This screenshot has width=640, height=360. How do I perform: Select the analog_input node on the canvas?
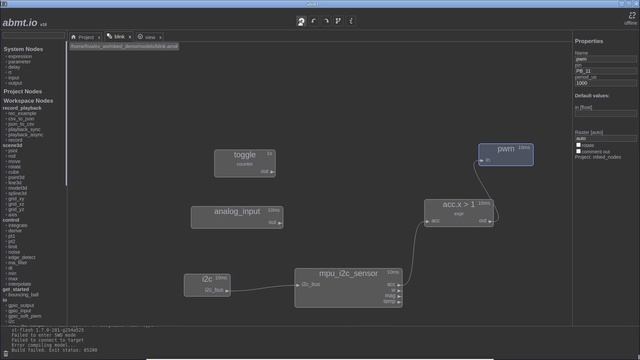point(237,217)
